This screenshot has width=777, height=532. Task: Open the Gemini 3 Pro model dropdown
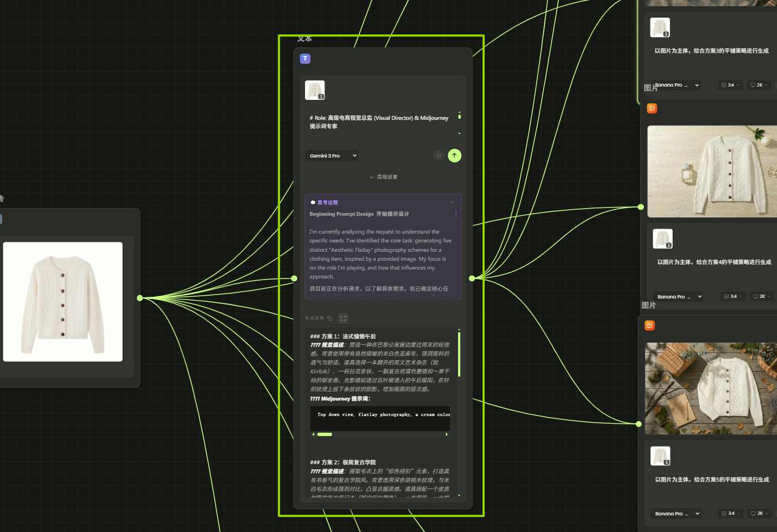click(332, 156)
